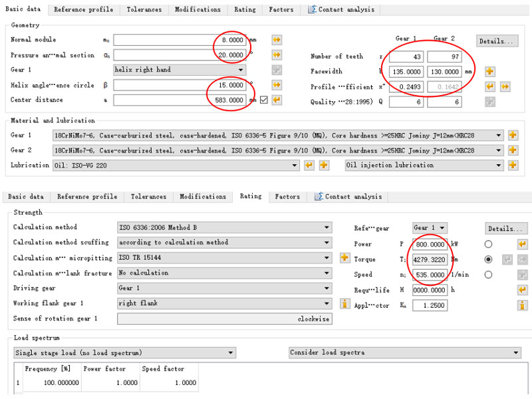Click the Details button in Geometry section
The image size is (532, 399).
[497, 41]
